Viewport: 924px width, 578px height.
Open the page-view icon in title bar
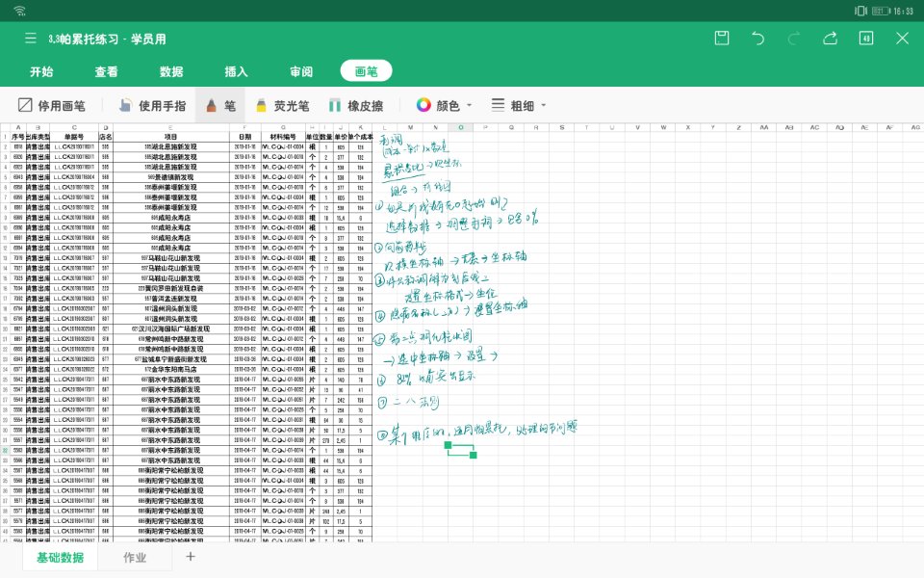click(x=866, y=39)
